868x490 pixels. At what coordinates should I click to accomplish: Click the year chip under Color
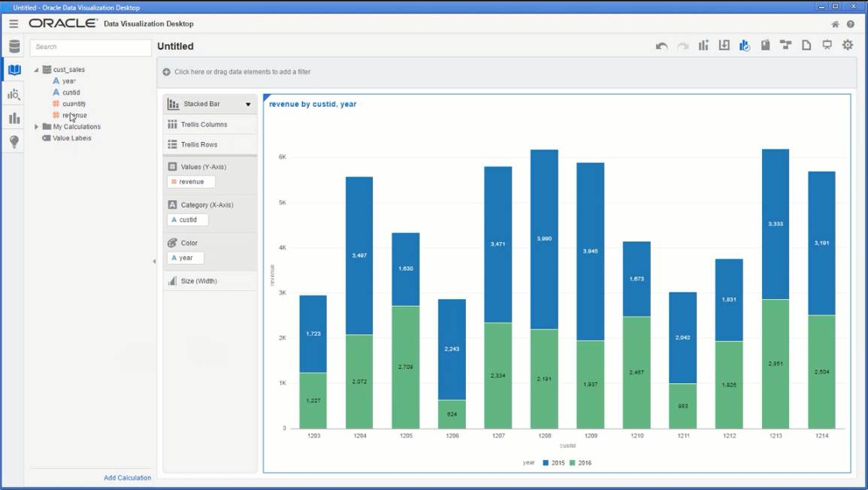click(x=186, y=258)
